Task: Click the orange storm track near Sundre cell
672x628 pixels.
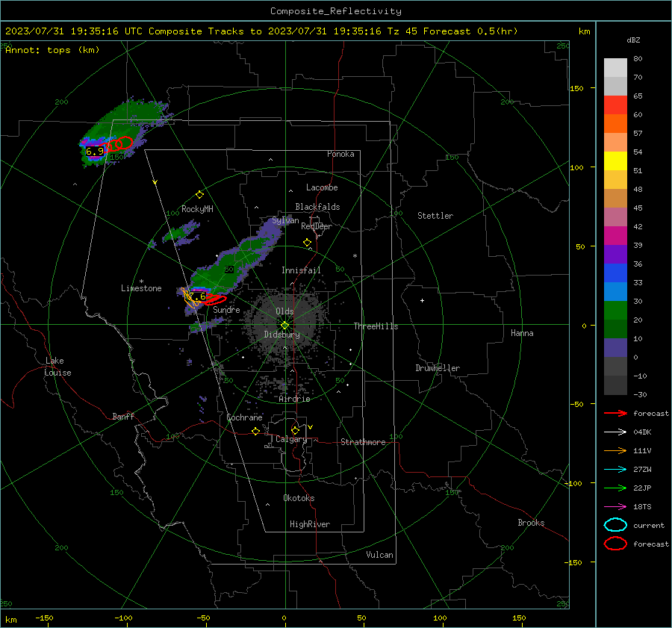Action: 190,297
